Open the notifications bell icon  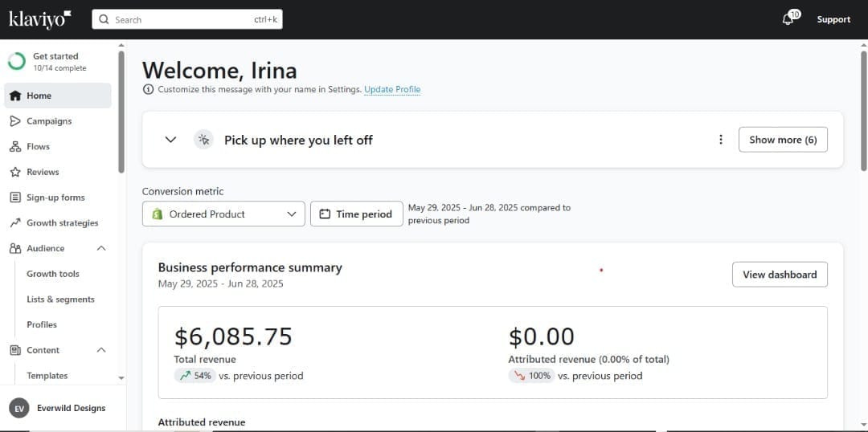787,20
